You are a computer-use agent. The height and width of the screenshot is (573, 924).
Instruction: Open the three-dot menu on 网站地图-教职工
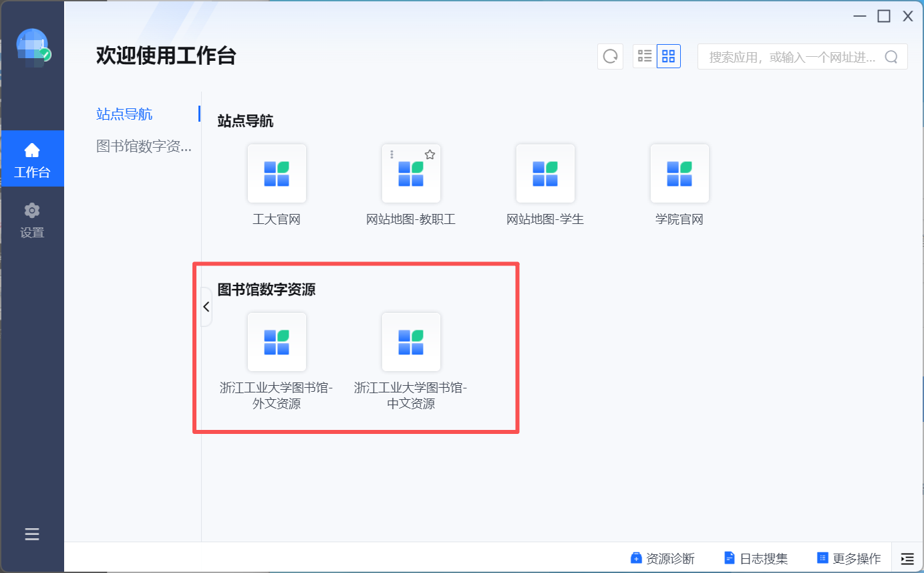392,154
